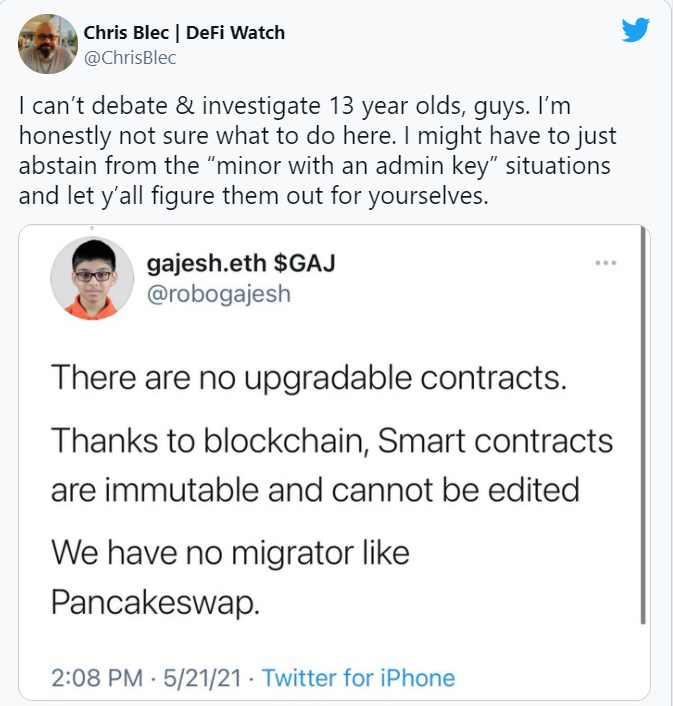Image resolution: width=673 pixels, height=706 pixels.
Task: Click the 2:08 PM timestamp
Action: pyautogui.click(x=97, y=677)
